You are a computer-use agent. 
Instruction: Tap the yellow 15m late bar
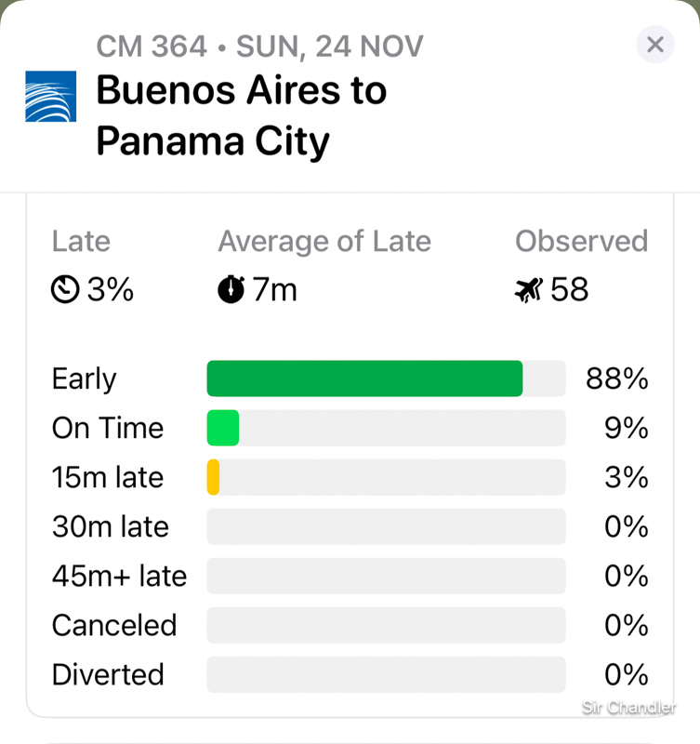pos(213,477)
